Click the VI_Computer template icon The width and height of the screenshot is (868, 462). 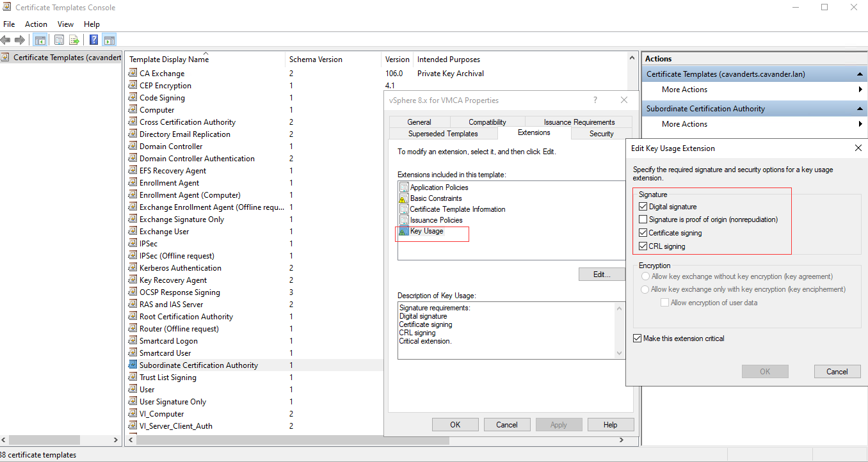pyautogui.click(x=133, y=414)
